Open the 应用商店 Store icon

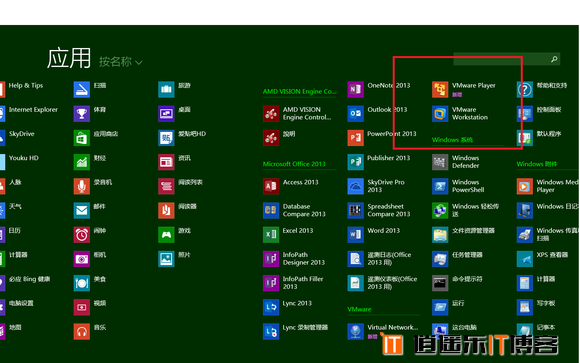point(82,138)
